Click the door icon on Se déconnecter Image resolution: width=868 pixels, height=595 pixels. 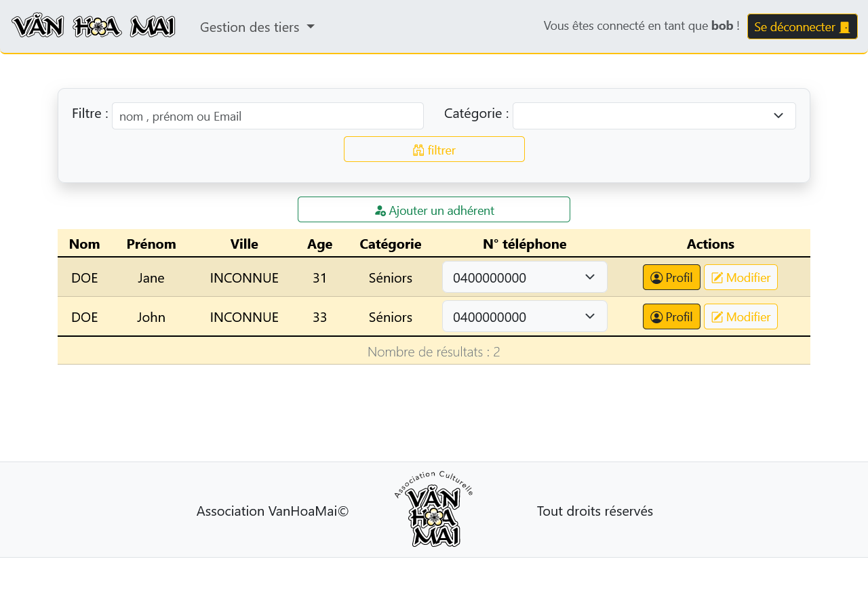coord(844,27)
